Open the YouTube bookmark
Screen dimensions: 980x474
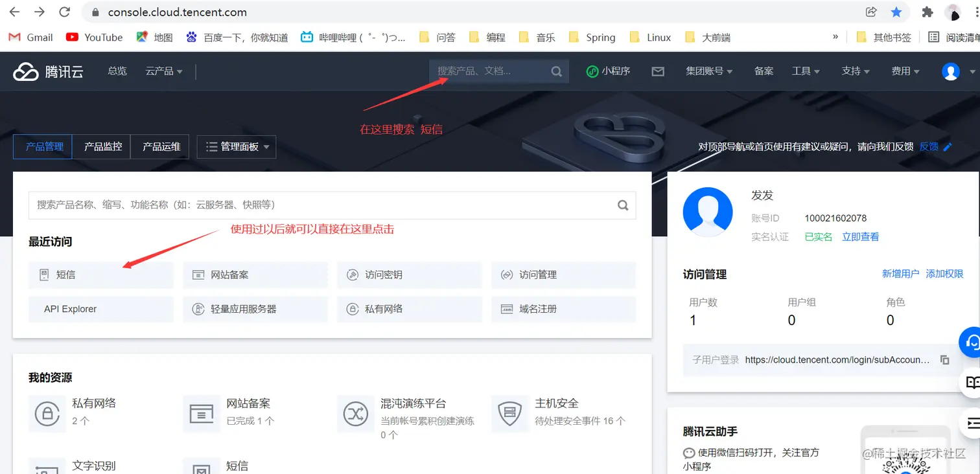94,38
